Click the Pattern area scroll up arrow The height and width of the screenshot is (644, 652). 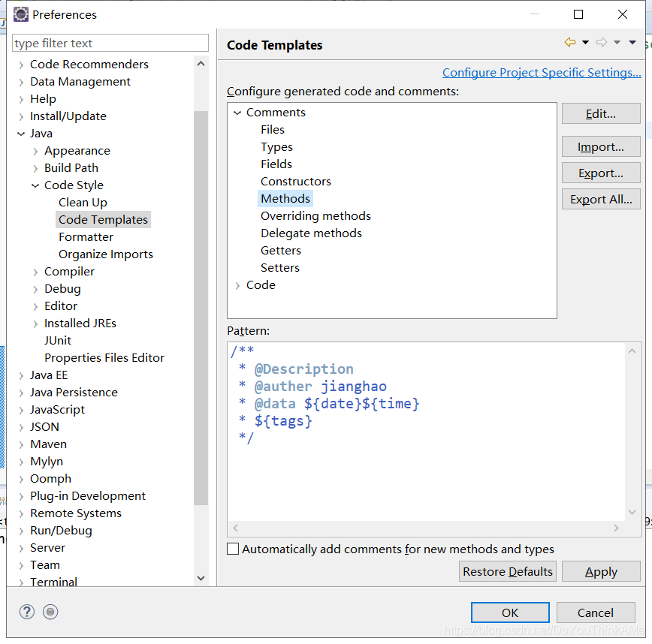pyautogui.click(x=632, y=351)
